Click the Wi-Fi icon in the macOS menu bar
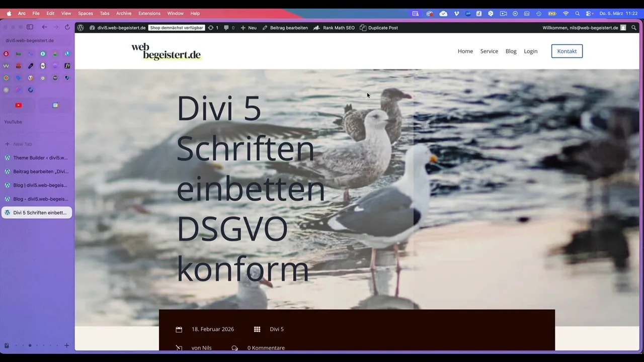This screenshot has height=362, width=644. (566, 14)
